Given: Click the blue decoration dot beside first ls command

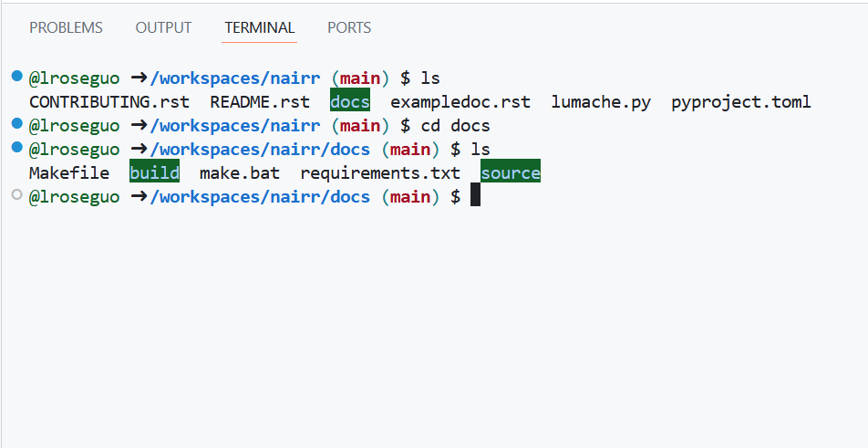Looking at the screenshot, I should click(x=16, y=76).
